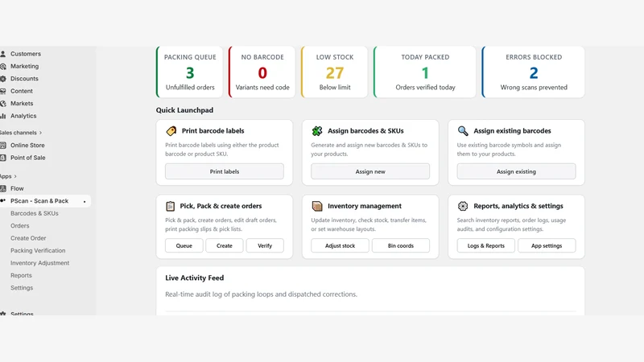The height and width of the screenshot is (362, 644).
Task: Open Analytics in navigation
Action: (23, 116)
